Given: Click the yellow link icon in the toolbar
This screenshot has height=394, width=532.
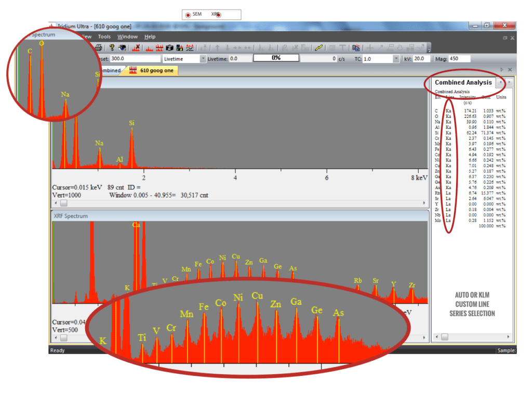Looking at the screenshot, I should tap(319, 47).
